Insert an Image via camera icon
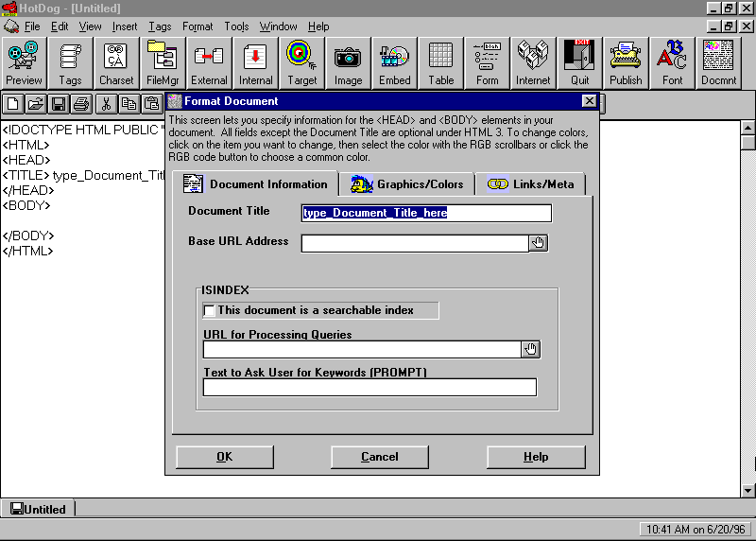 click(x=348, y=63)
